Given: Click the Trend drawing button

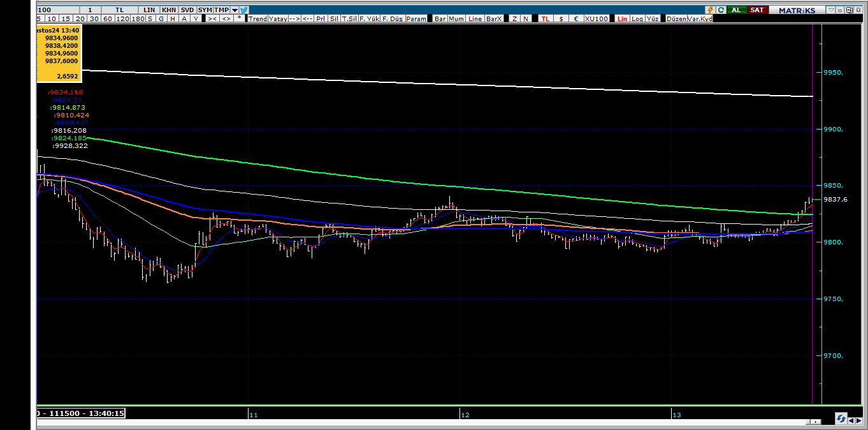Looking at the screenshot, I should coord(258,19).
